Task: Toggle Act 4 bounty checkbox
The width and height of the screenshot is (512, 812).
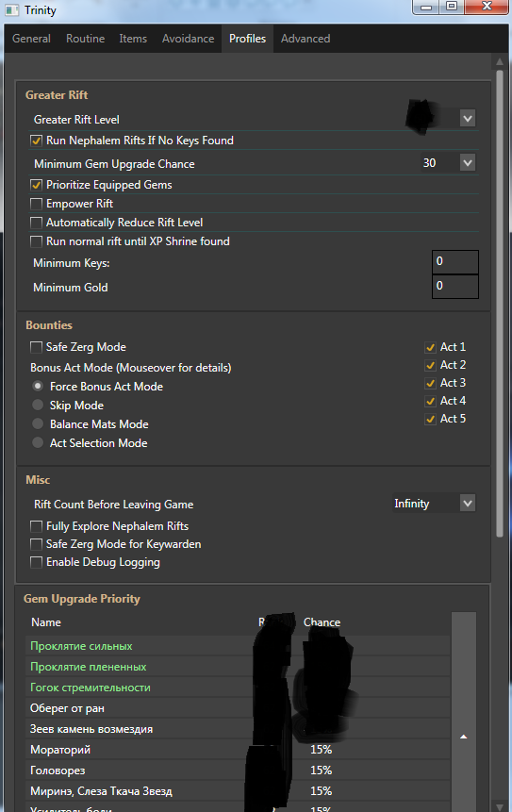Action: [x=430, y=402]
